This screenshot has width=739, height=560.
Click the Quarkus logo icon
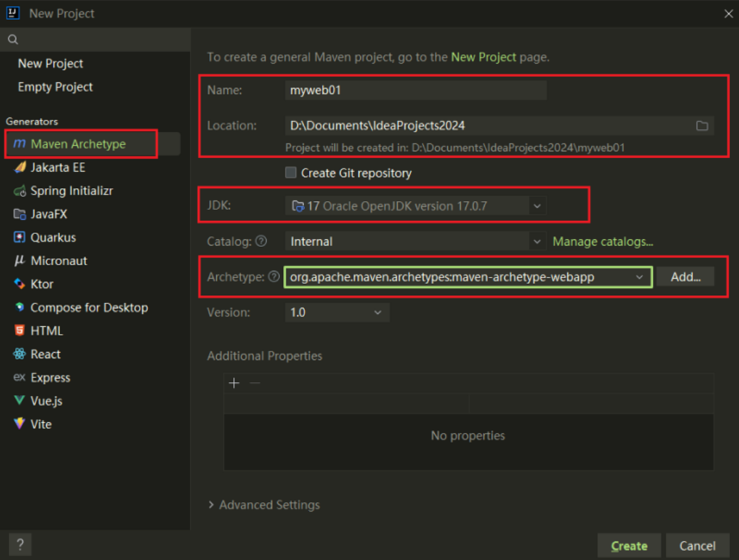pos(20,238)
